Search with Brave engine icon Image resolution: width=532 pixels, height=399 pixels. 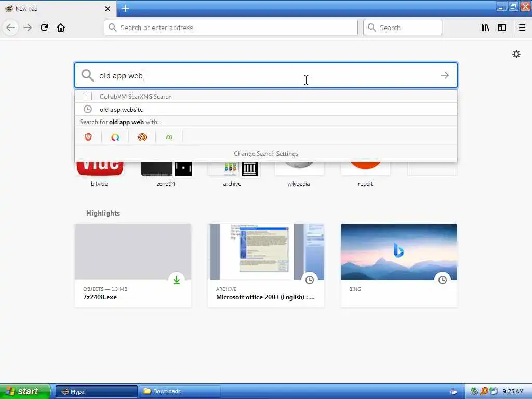click(88, 137)
